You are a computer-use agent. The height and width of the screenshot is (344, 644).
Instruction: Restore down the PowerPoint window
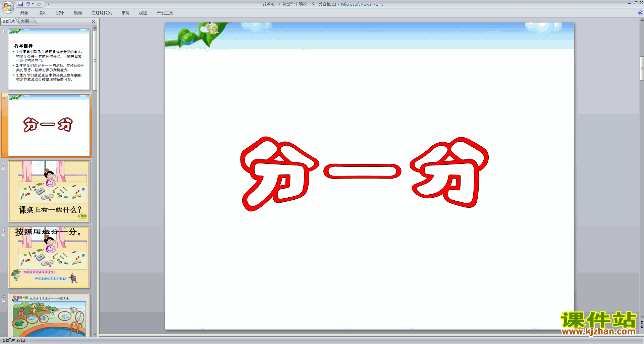click(x=635, y=3)
